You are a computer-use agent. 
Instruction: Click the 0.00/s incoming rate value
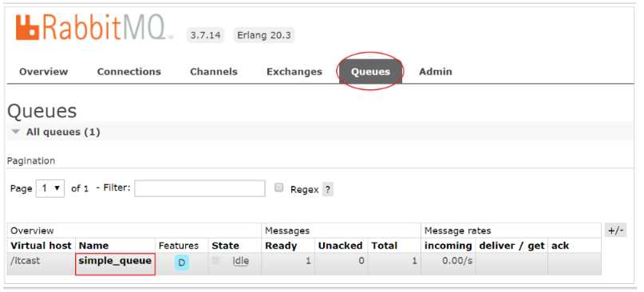[457, 260]
